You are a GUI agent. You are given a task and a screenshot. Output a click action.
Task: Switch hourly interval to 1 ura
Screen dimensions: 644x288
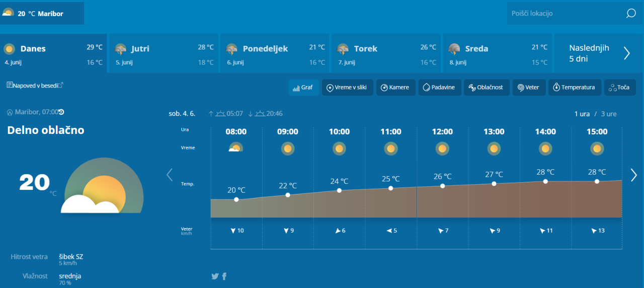tap(582, 114)
